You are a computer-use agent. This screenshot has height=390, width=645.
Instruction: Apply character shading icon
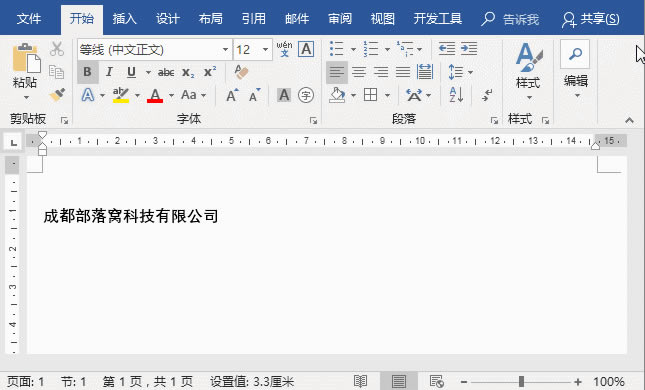[x=284, y=95]
